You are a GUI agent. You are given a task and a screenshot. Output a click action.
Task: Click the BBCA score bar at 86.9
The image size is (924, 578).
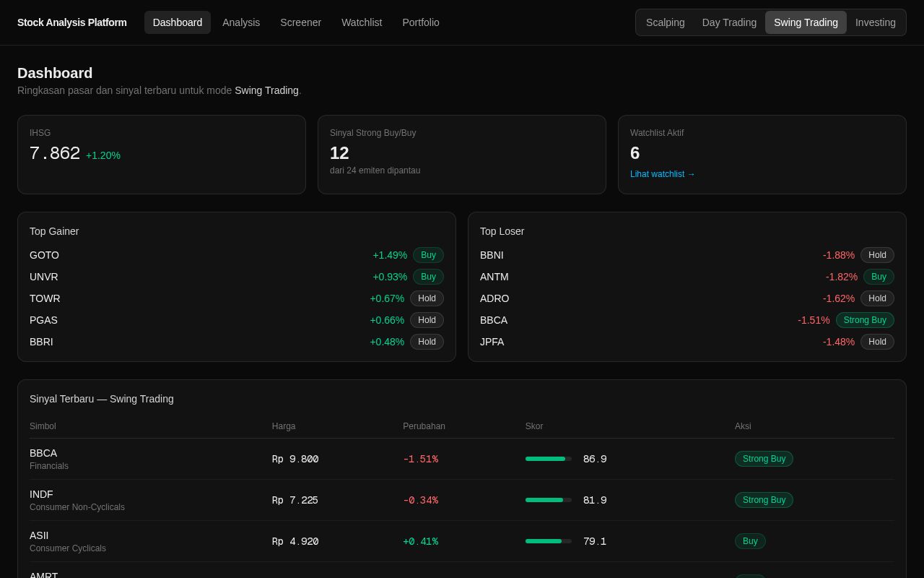tap(549, 459)
